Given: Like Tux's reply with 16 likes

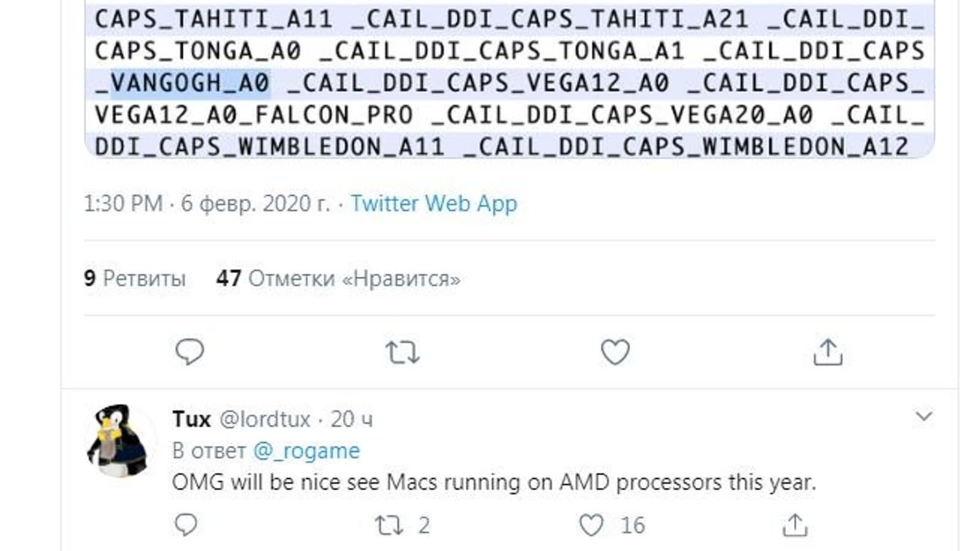Looking at the screenshot, I should tap(592, 525).
